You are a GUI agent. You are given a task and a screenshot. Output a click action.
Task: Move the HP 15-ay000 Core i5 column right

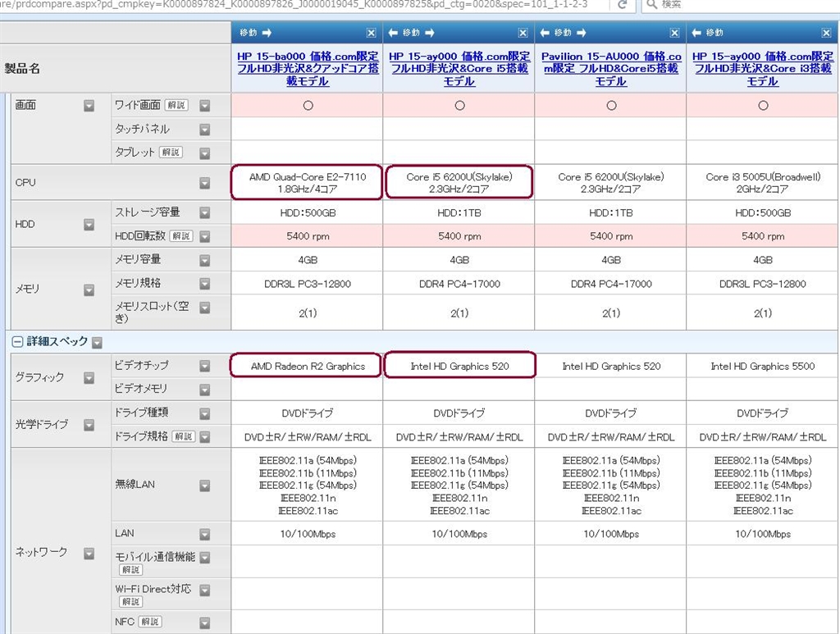click(430, 33)
